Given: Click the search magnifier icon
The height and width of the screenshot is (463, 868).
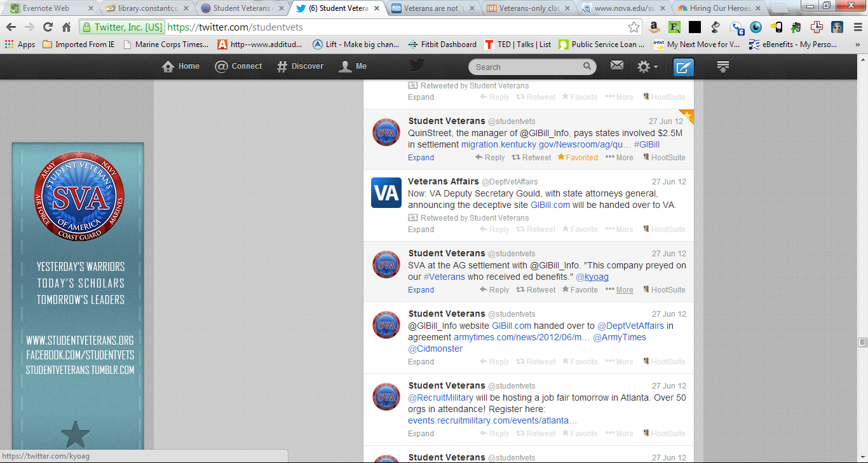Looking at the screenshot, I should [x=587, y=66].
